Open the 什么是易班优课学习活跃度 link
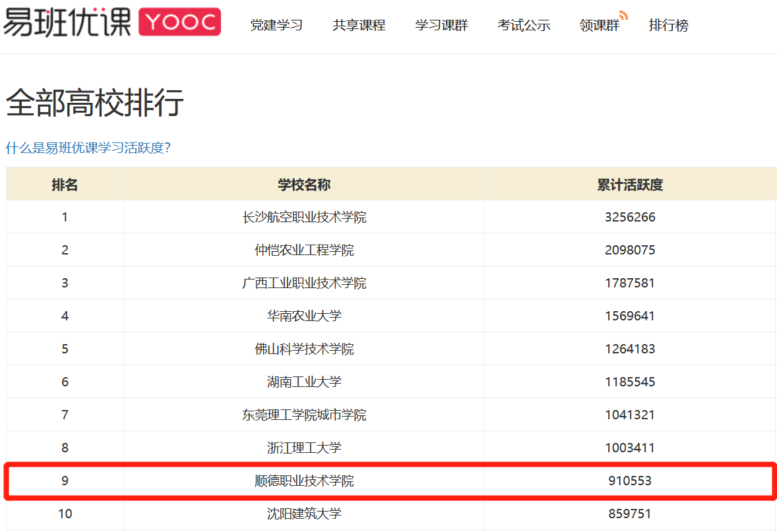The image size is (777, 532). (x=88, y=148)
